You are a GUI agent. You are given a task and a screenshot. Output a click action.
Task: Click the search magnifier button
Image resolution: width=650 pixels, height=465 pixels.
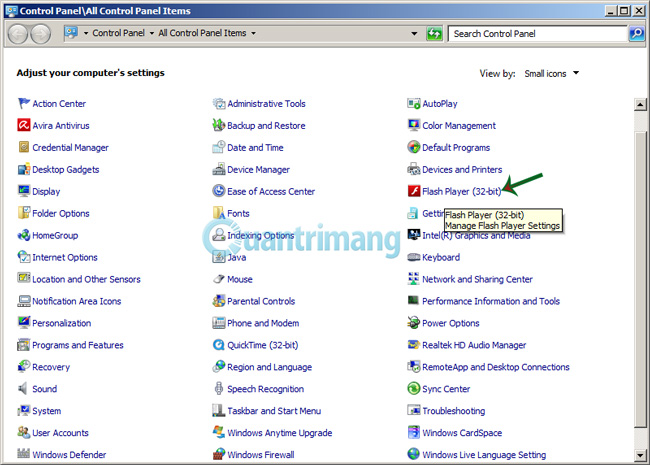636,34
